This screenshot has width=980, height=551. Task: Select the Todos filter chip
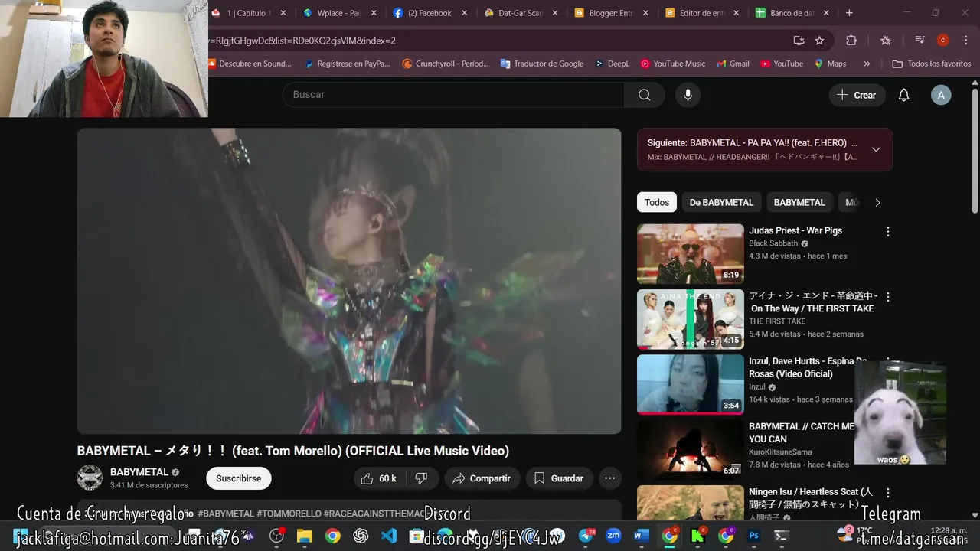(657, 203)
